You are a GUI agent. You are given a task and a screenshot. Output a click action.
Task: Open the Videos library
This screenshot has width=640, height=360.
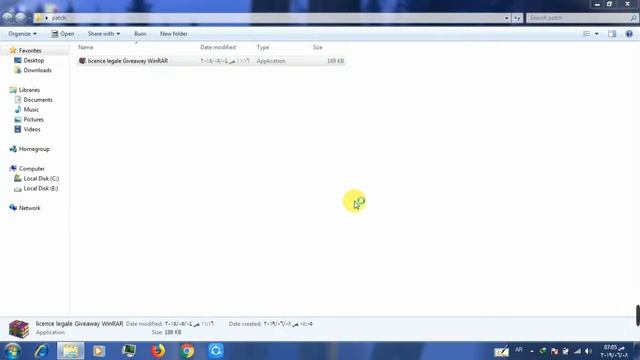tap(32, 129)
